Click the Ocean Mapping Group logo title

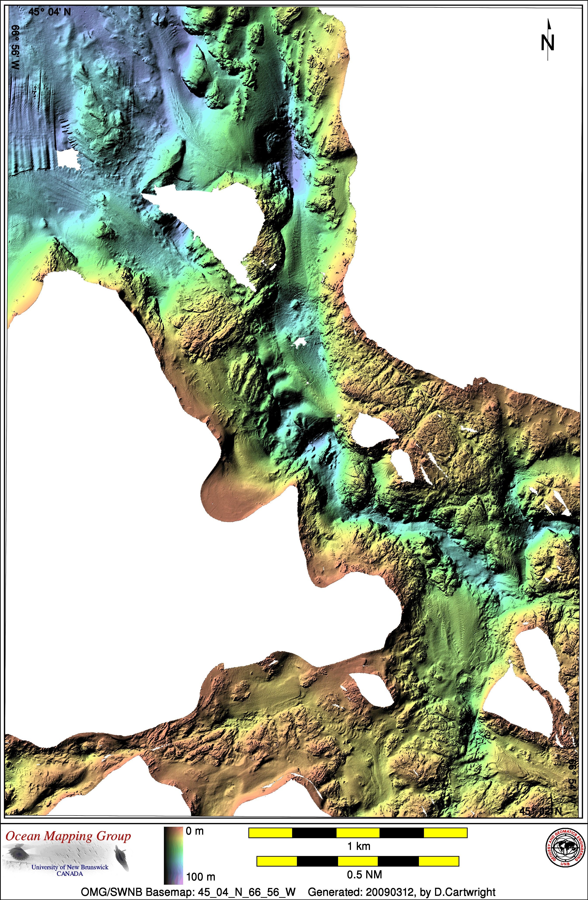(x=68, y=836)
